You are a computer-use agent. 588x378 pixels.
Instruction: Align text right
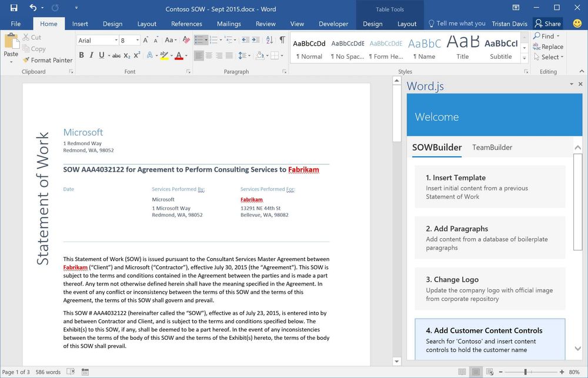(x=219, y=55)
